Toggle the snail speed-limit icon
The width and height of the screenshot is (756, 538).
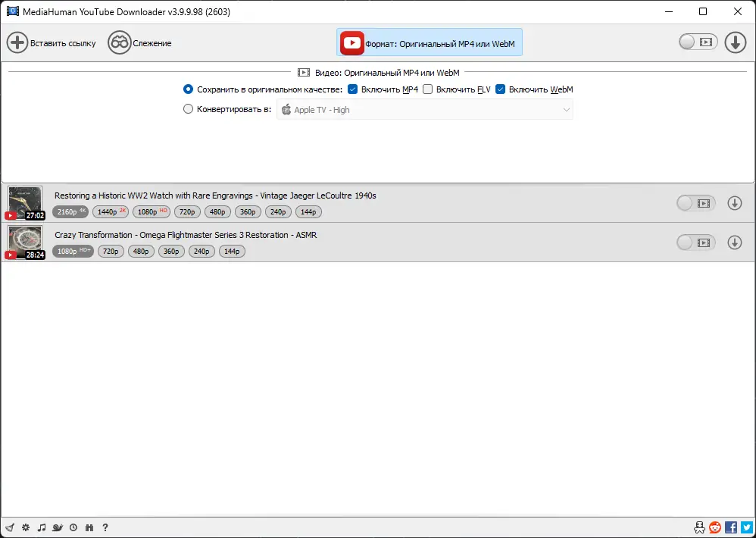58,527
